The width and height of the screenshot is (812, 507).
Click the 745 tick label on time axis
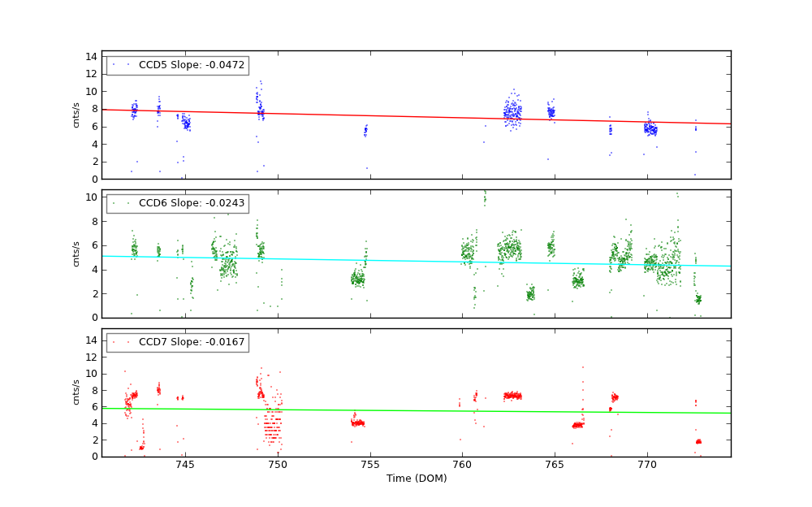(185, 465)
